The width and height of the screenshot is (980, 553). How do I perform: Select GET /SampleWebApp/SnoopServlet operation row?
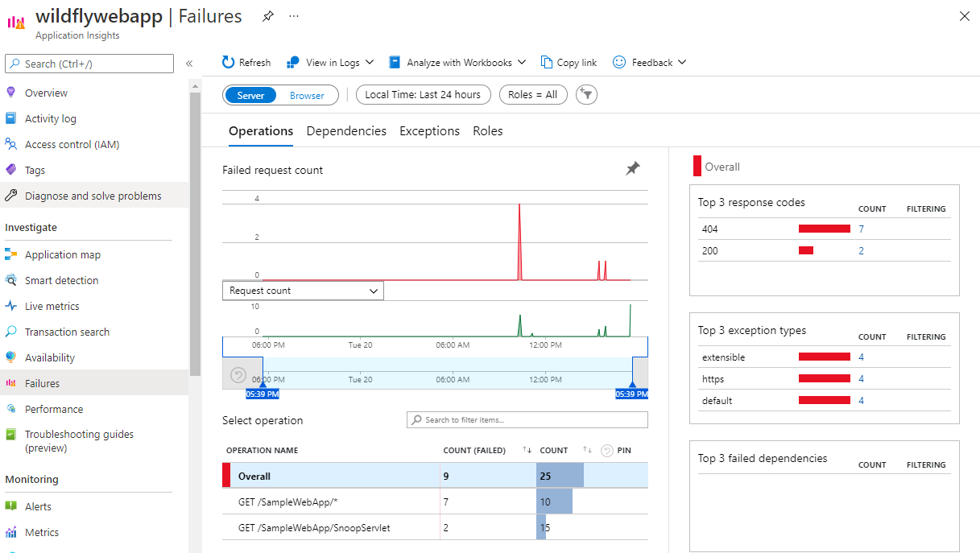click(x=435, y=527)
